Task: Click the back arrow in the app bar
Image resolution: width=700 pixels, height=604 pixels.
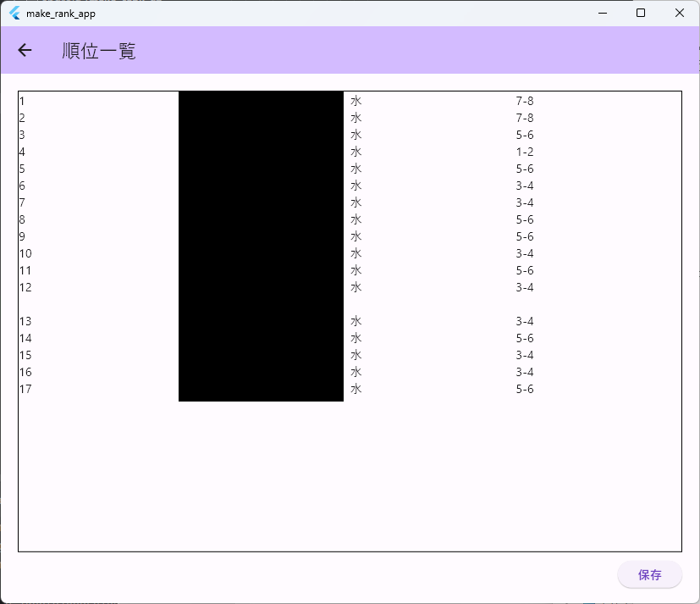Action: click(25, 50)
